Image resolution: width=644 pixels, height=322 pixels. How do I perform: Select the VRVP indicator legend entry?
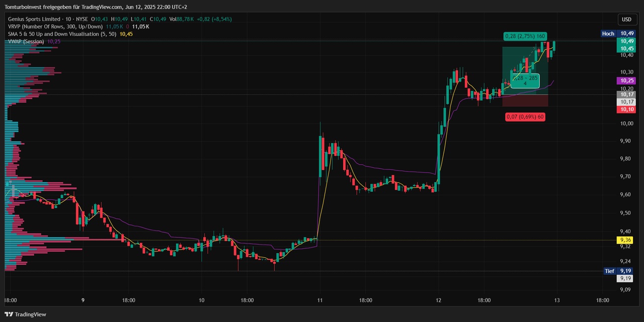(x=55, y=26)
